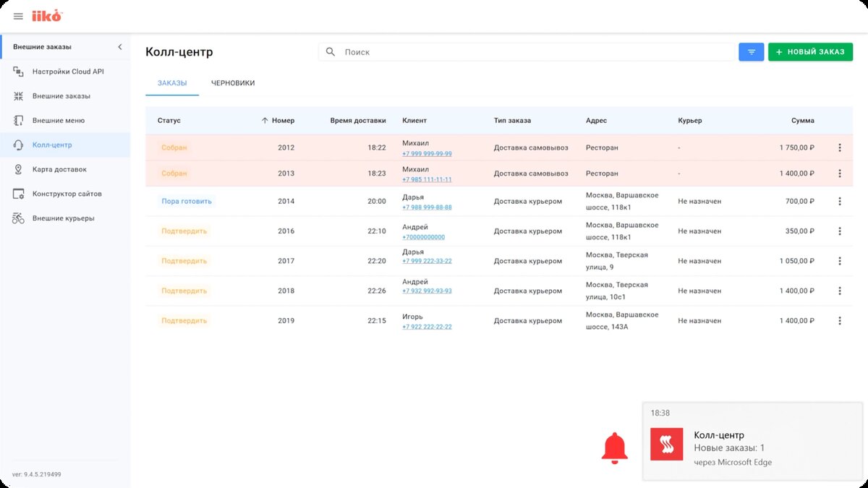
Task: Open Конструктор сайтов in sidebar
Action: 65,194
